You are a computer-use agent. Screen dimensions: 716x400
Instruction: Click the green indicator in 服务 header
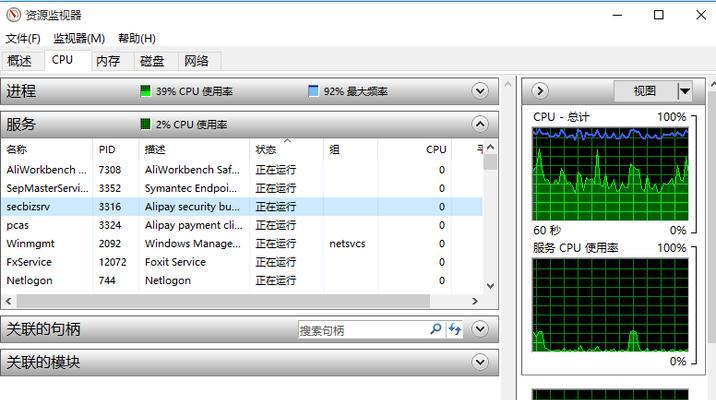[x=145, y=124]
